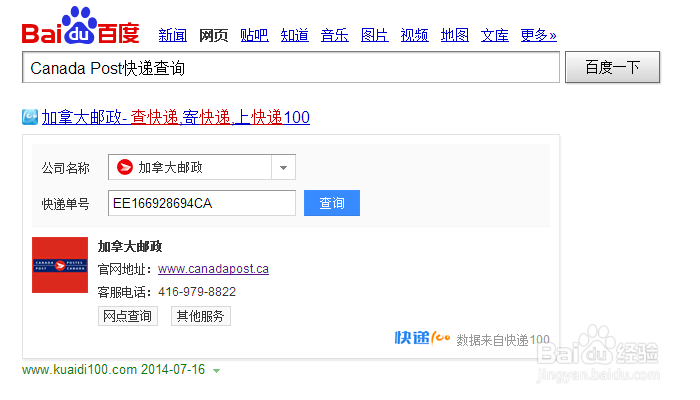The width and height of the screenshot is (700, 400).
Task: Click the 百度一下 search button
Action: click(612, 67)
